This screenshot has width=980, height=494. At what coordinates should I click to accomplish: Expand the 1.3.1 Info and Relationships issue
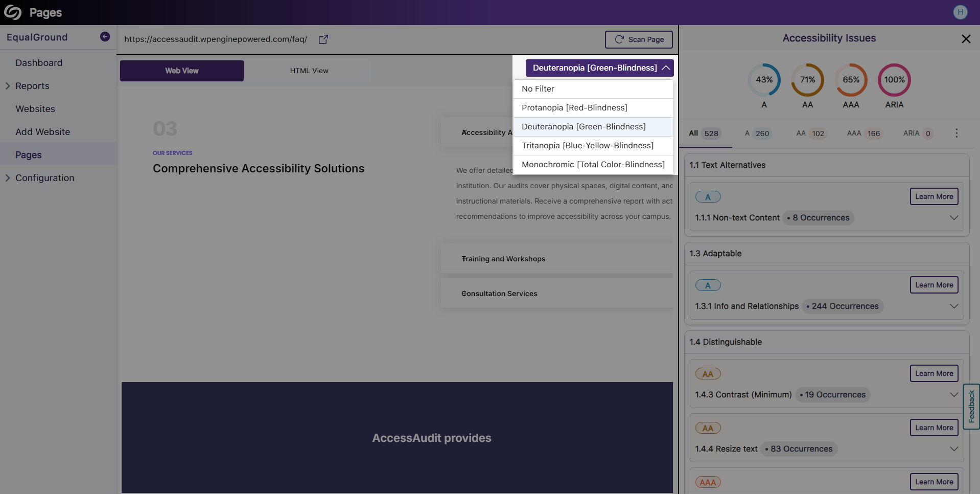point(953,306)
